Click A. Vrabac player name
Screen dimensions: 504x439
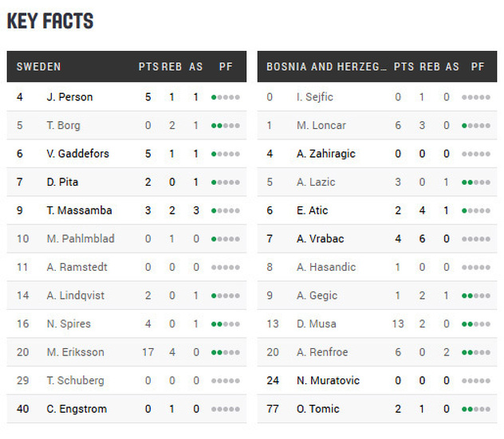click(x=321, y=239)
